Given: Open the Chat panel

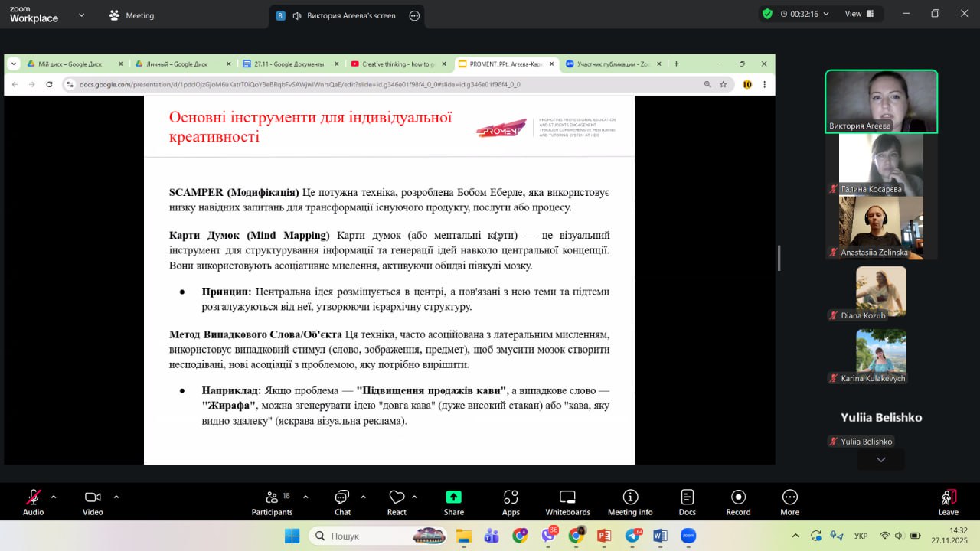Looking at the screenshot, I should [x=342, y=502].
